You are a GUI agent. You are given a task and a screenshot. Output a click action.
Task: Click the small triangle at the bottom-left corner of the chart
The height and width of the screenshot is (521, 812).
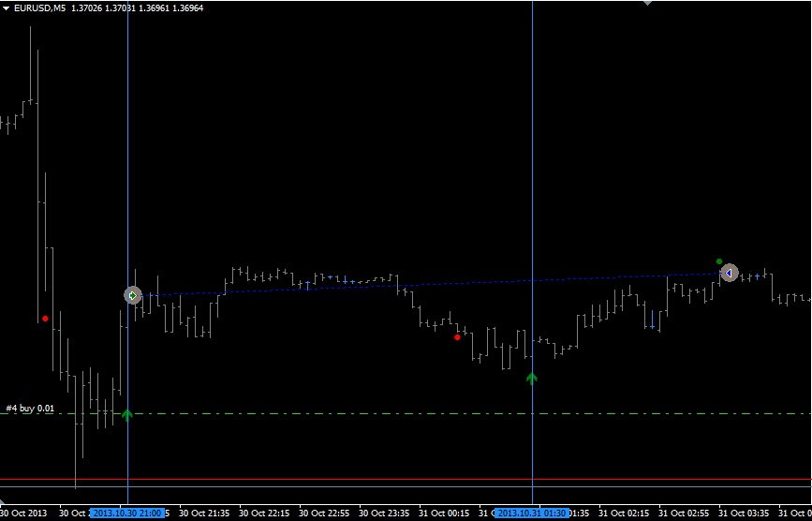[x=2, y=502]
